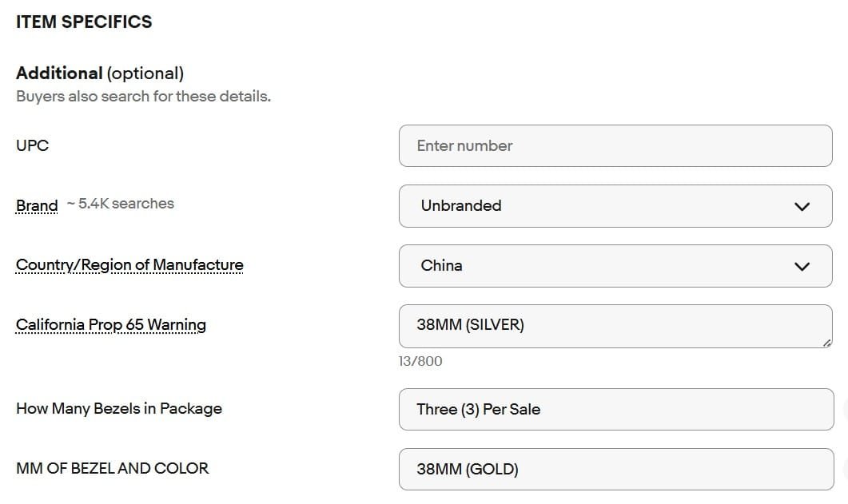
Task: Click the UPC label text
Action: (32, 145)
